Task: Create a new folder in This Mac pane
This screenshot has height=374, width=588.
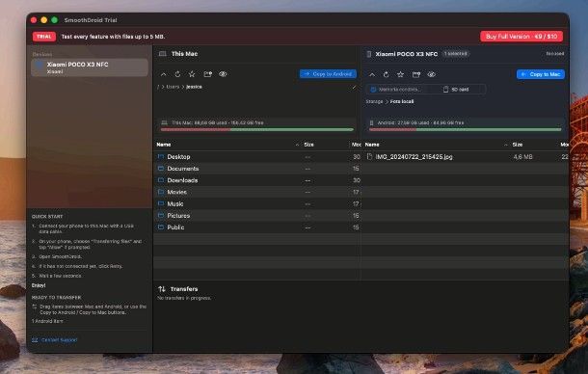Action: coord(208,74)
